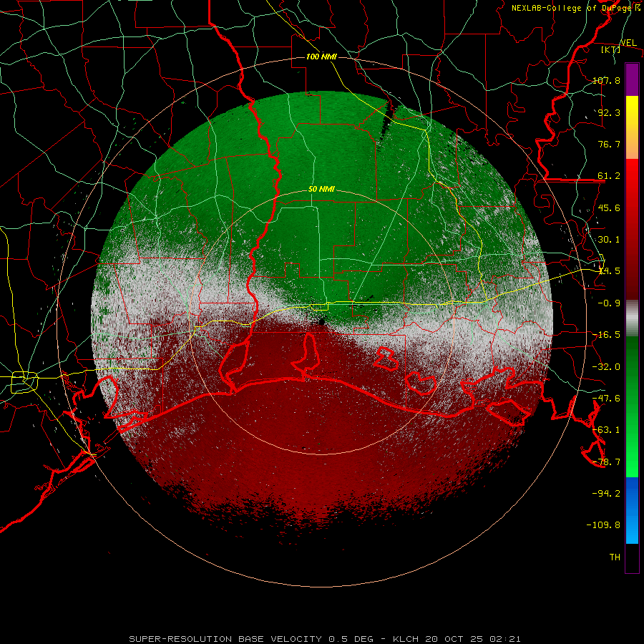Click the black radar site dot at center

[x=322, y=322]
